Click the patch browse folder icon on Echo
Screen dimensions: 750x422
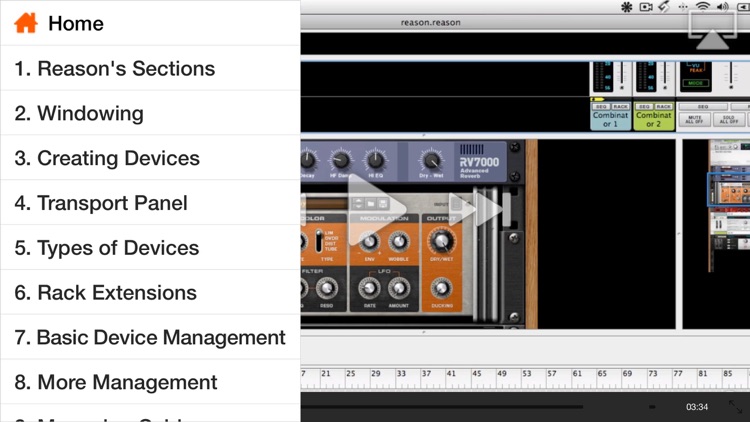371,204
